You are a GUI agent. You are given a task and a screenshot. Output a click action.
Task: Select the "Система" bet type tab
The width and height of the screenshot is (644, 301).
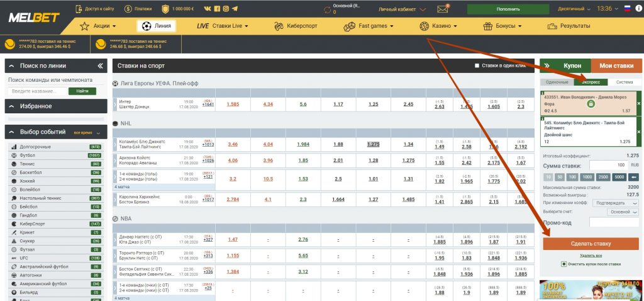(x=624, y=82)
